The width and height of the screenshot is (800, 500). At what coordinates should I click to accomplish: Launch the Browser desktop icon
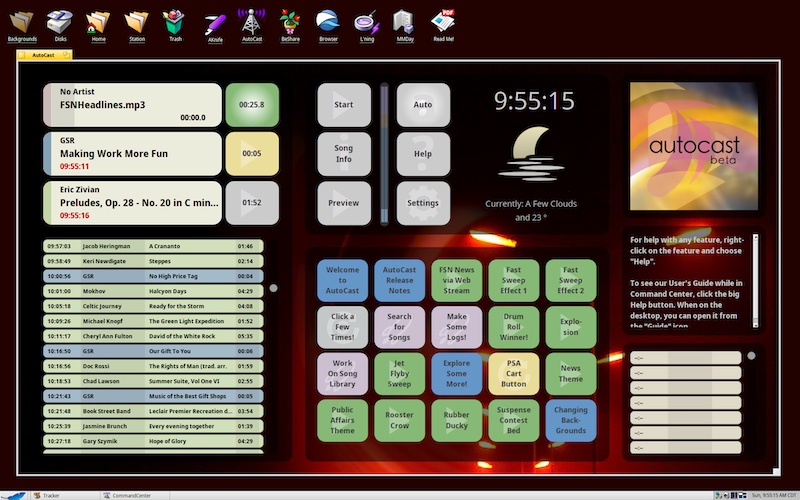pyautogui.click(x=328, y=26)
